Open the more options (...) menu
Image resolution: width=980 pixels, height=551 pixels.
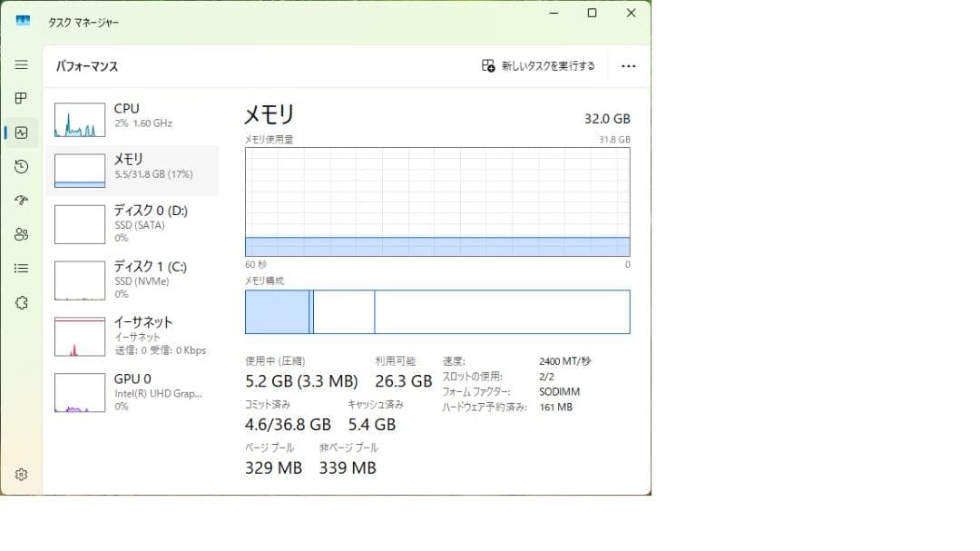click(x=629, y=65)
